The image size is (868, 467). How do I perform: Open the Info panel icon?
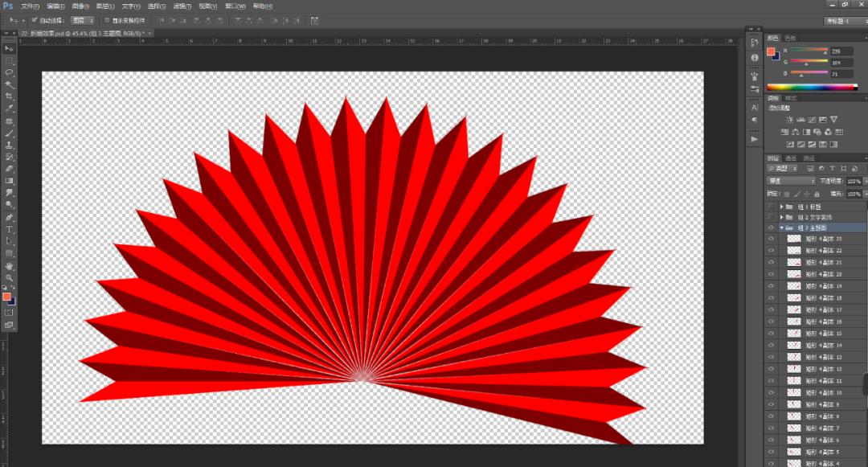point(755,58)
